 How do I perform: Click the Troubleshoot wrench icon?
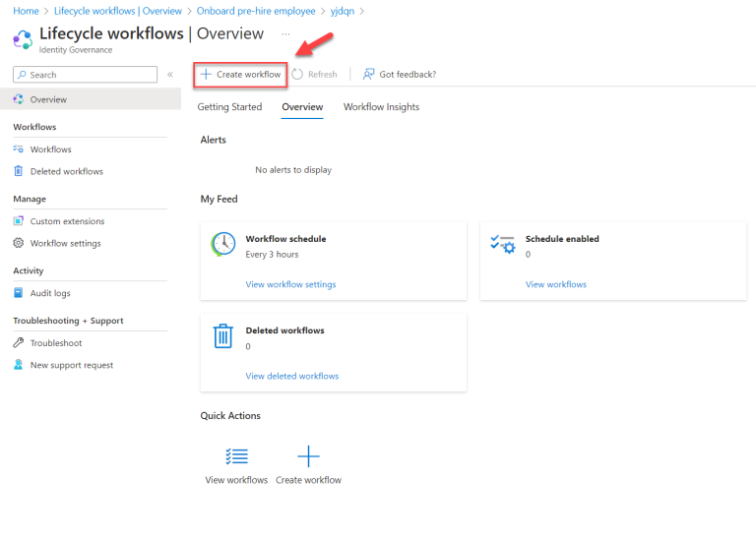point(19,342)
